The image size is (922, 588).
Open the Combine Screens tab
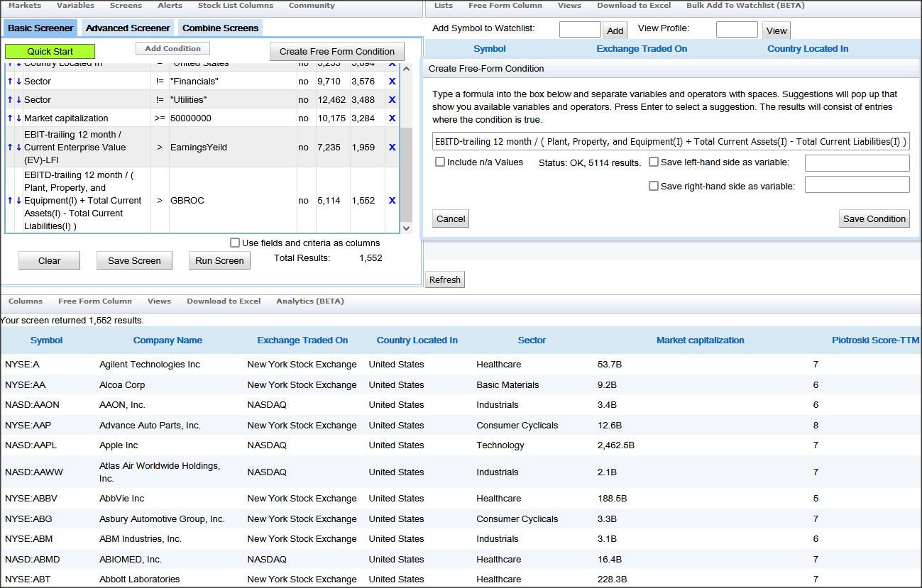221,28
